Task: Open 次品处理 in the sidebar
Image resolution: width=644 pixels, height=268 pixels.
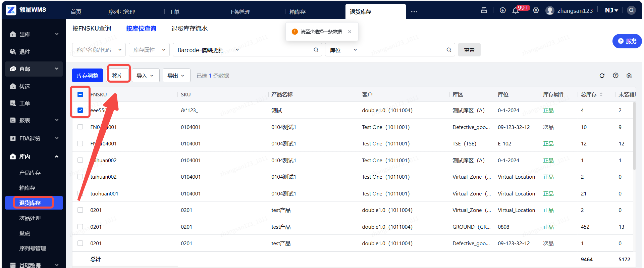Action: [30, 218]
